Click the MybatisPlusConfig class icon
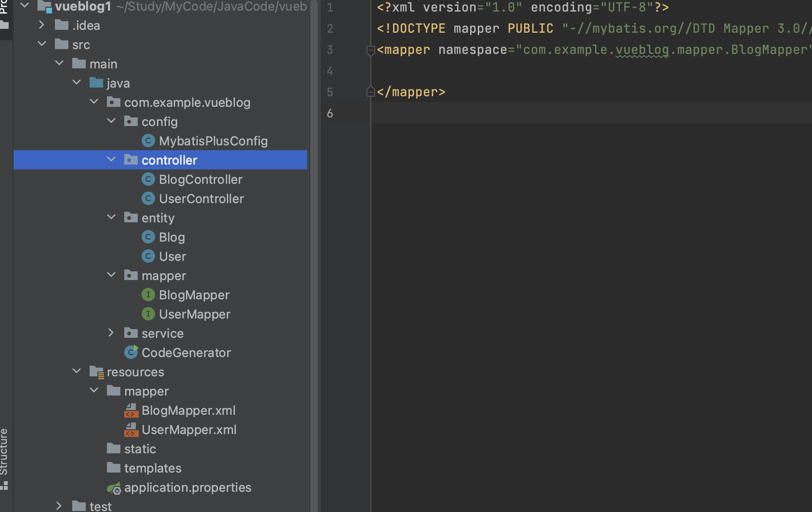812x512 pixels. click(x=148, y=141)
